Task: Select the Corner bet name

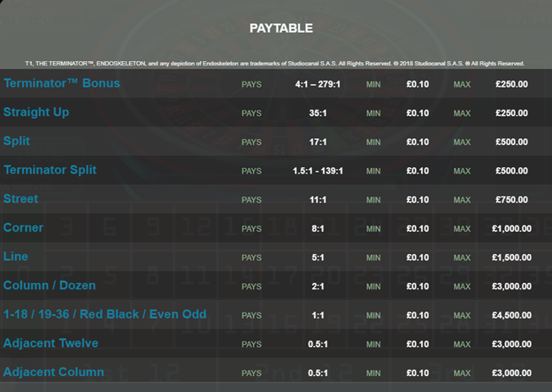Action: 23,227
